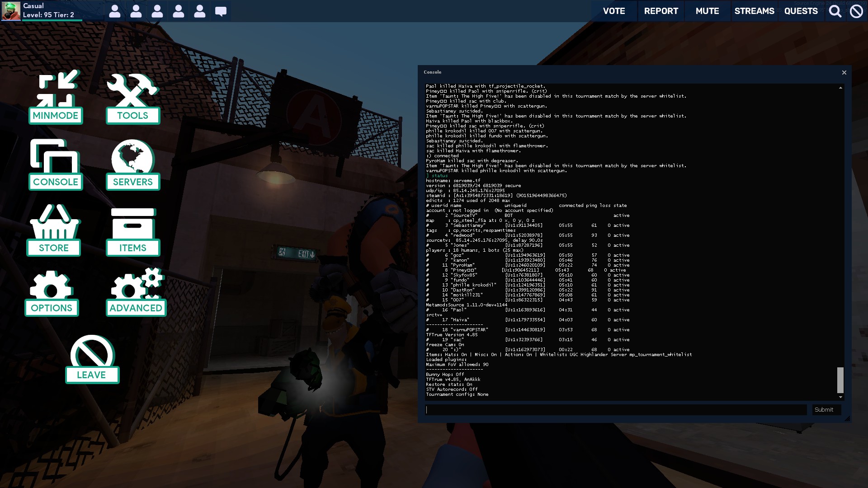This screenshot has height=488, width=868.
Task: Click the 'STV Autorecord: Off' console line
Action: pos(452,389)
